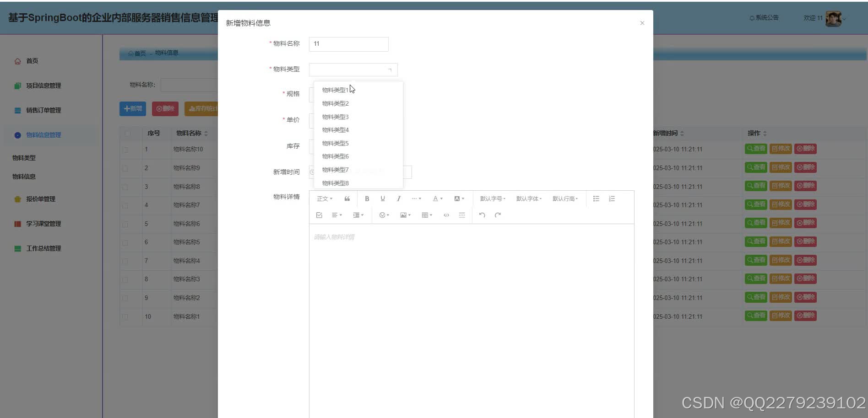Screen dimensions: 868x418
Task: Undo the last editor action
Action: tap(482, 215)
